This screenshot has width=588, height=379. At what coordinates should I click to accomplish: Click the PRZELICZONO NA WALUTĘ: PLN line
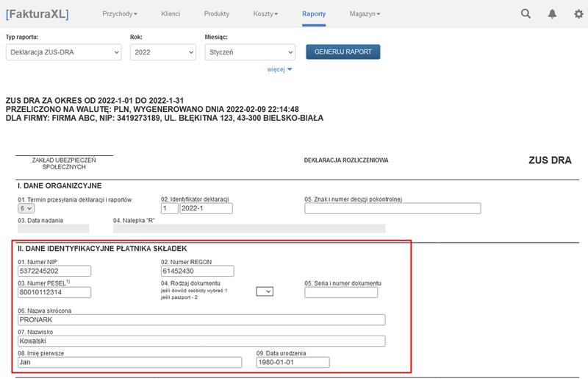pos(152,110)
